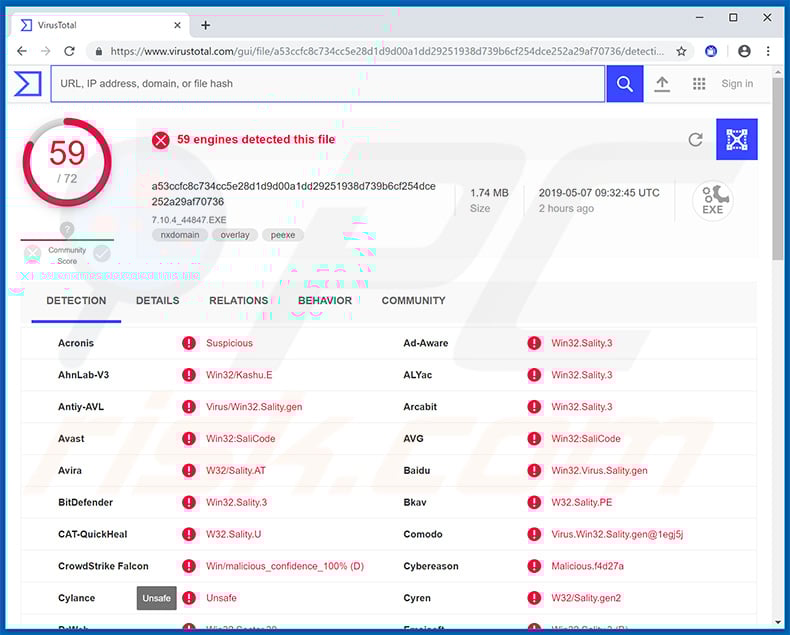The width and height of the screenshot is (790, 635).
Task: Click the ALYac engine name
Action: point(418,375)
